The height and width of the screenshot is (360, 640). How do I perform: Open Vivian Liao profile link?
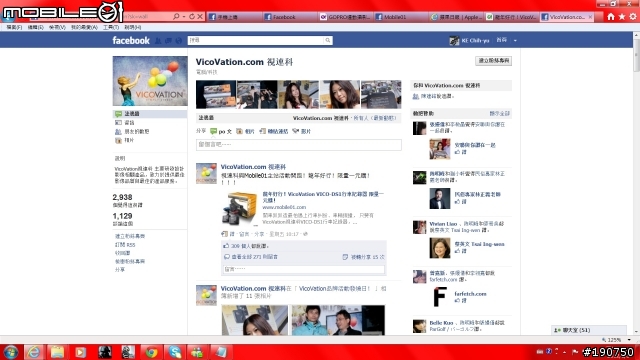[x=443, y=224]
